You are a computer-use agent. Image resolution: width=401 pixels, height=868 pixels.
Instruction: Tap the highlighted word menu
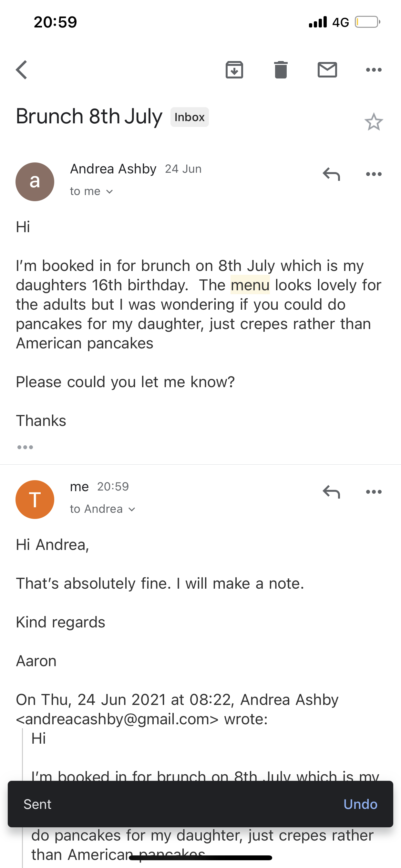click(250, 285)
